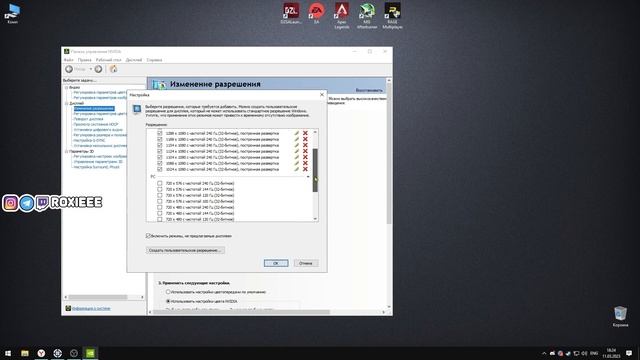Open the Windows Start menu
Screen dimensions: 640x360
coord(8,353)
